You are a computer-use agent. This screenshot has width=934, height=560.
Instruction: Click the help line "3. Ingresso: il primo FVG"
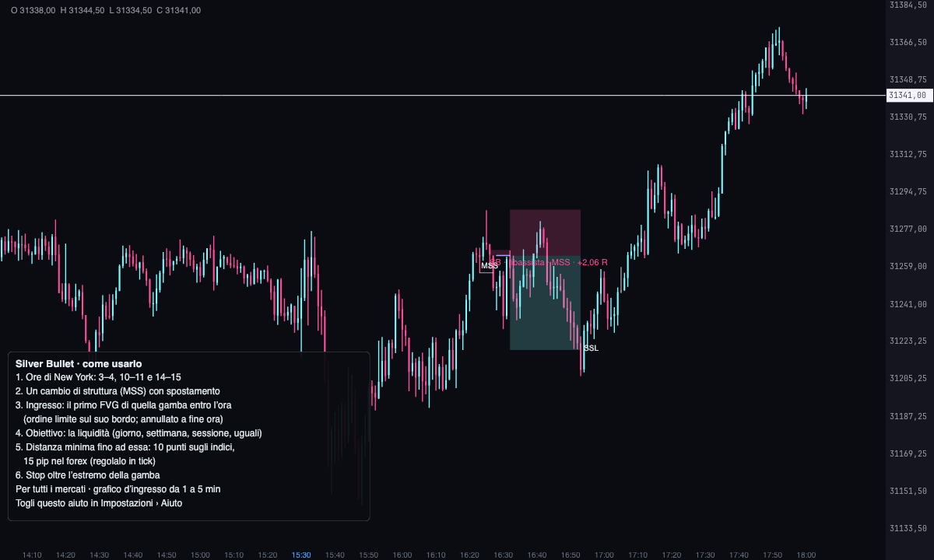click(x=124, y=405)
